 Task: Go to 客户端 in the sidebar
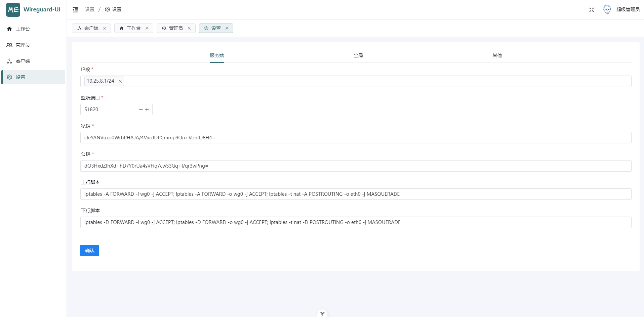23,61
